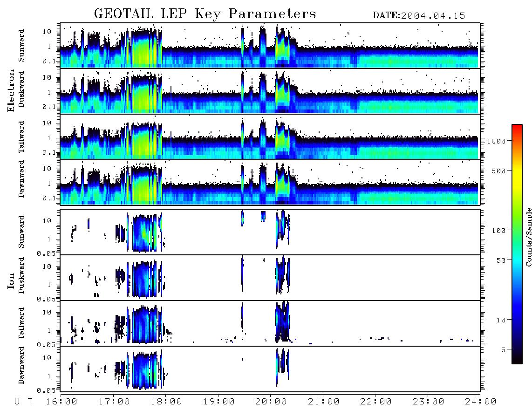
Task: Click the Ion "Sunward" panel label
Action: coord(21,232)
